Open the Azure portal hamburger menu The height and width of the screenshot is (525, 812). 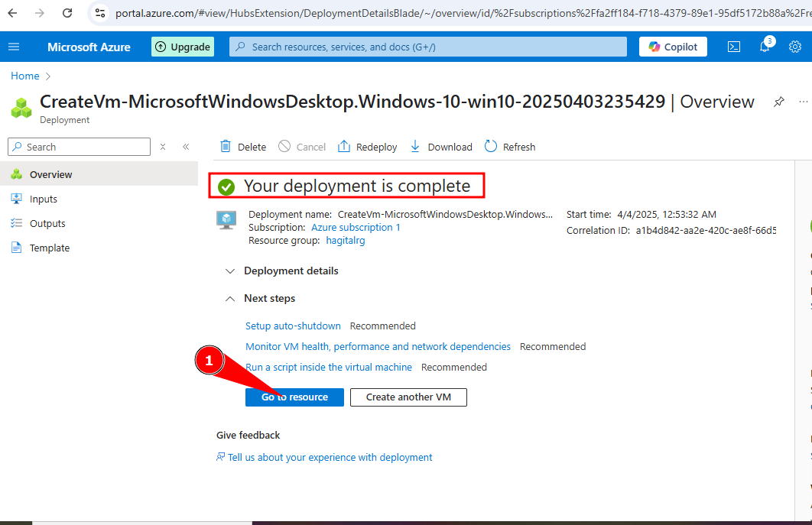(14, 47)
